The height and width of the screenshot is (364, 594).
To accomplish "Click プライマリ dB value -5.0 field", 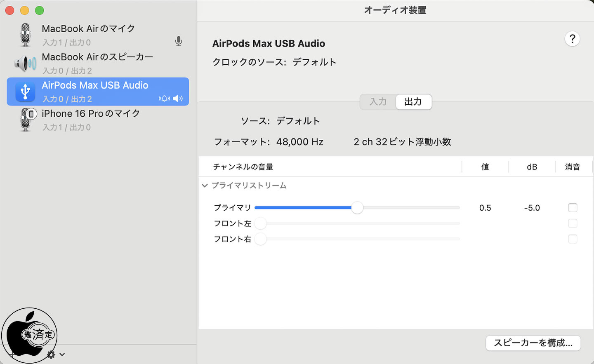I will pos(532,208).
